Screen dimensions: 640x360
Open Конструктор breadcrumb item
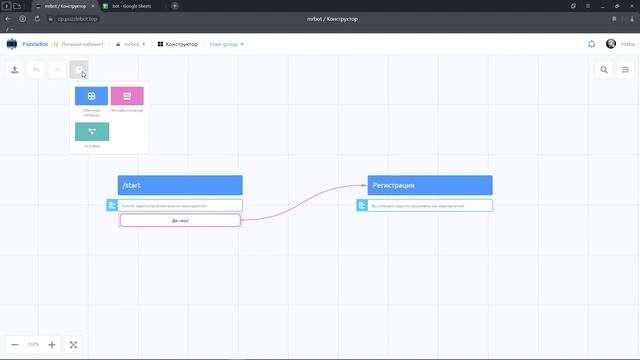click(178, 44)
